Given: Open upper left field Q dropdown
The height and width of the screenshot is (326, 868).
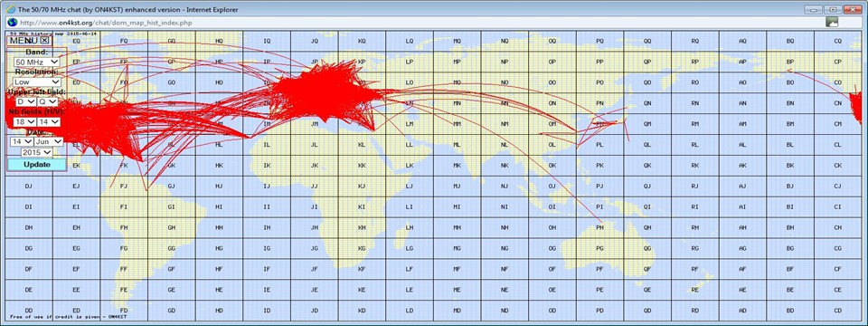Looking at the screenshot, I should (x=48, y=101).
